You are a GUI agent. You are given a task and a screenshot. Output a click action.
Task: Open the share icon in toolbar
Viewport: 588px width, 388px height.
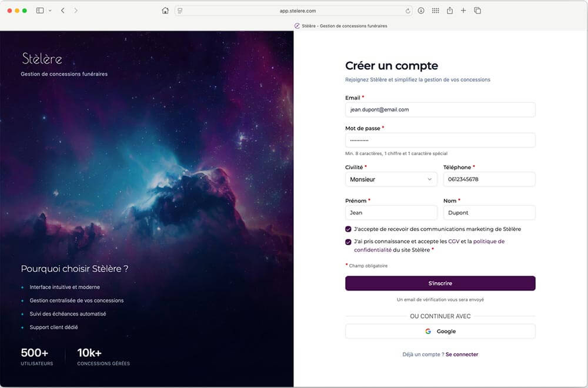tap(450, 11)
